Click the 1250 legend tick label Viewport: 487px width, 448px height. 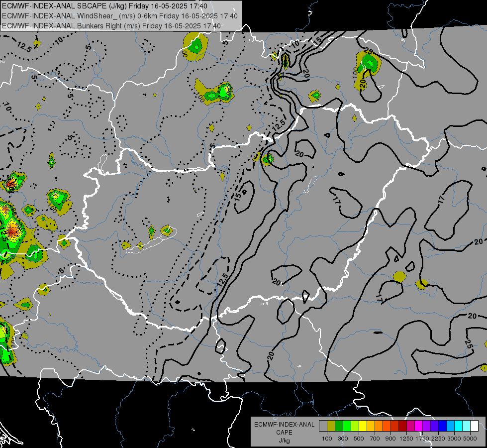tap(406, 439)
